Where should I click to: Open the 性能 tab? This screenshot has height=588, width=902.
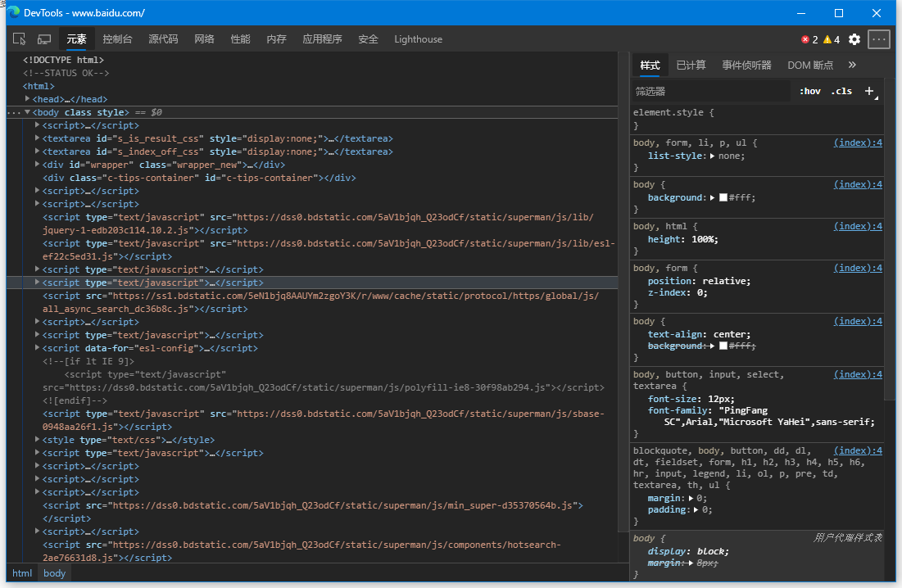[x=241, y=39]
